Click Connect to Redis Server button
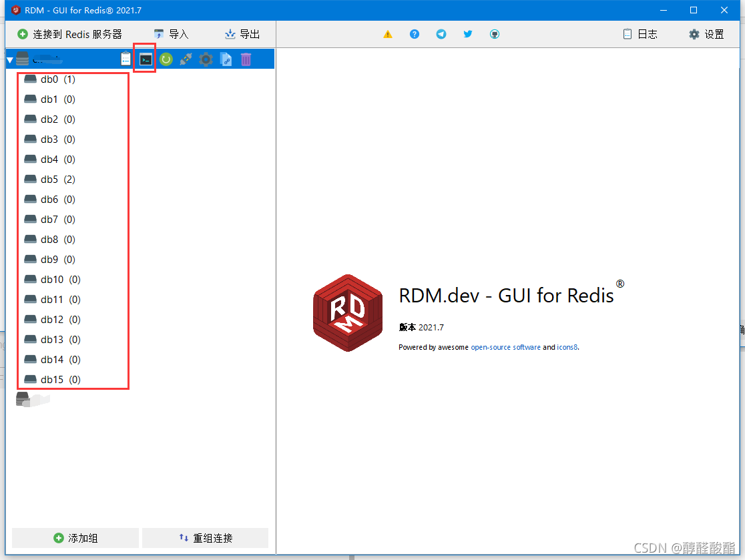 [x=70, y=34]
